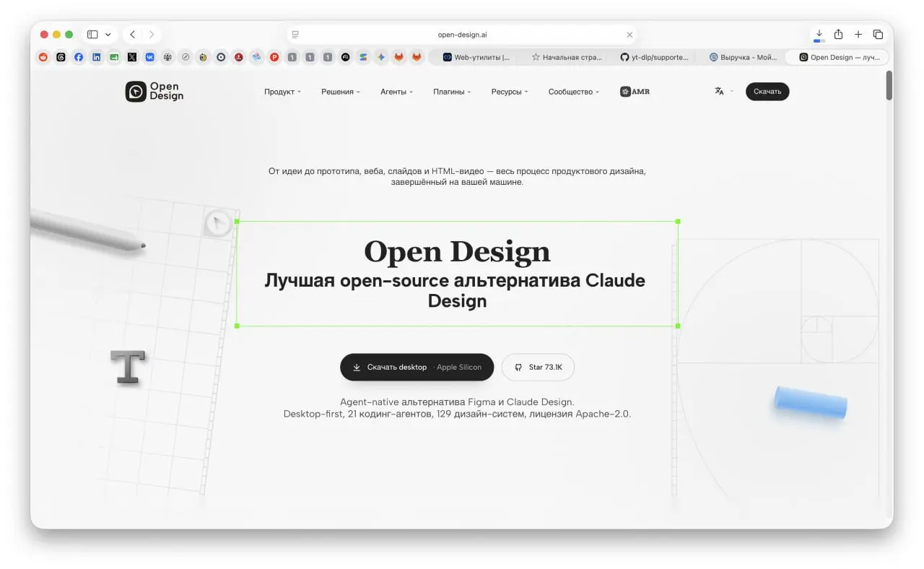This screenshot has height=569, width=924.
Task: Click the page vertical scrollbar thumb
Action: click(x=889, y=85)
